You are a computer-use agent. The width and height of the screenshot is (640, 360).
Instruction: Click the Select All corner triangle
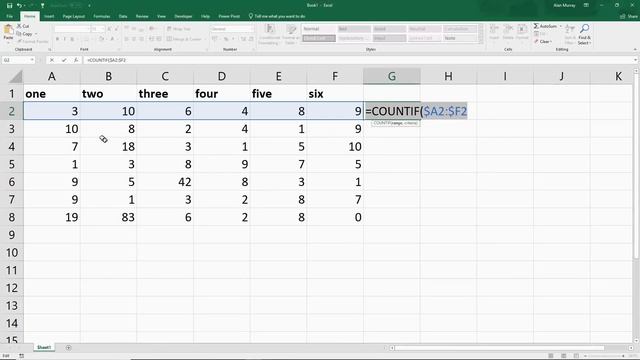[x=15, y=76]
